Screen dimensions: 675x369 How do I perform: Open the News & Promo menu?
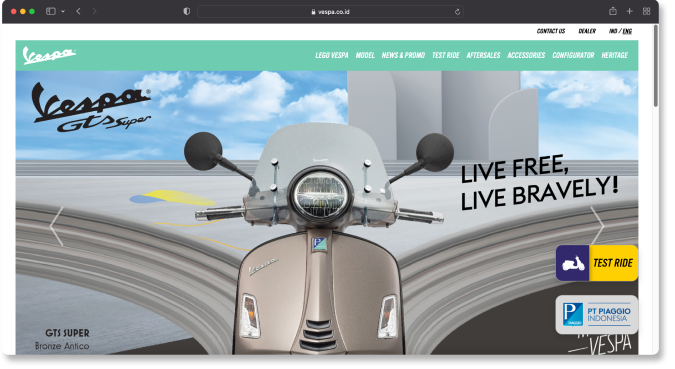tap(403, 55)
